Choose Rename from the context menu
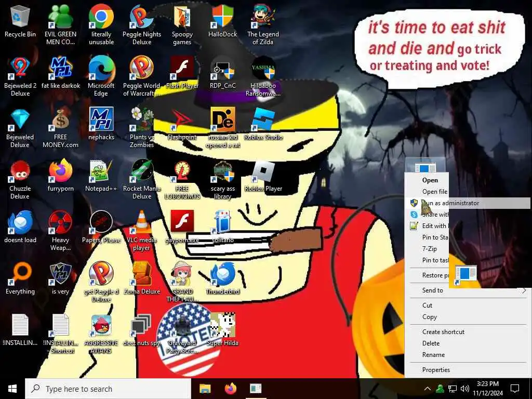 point(468,354)
